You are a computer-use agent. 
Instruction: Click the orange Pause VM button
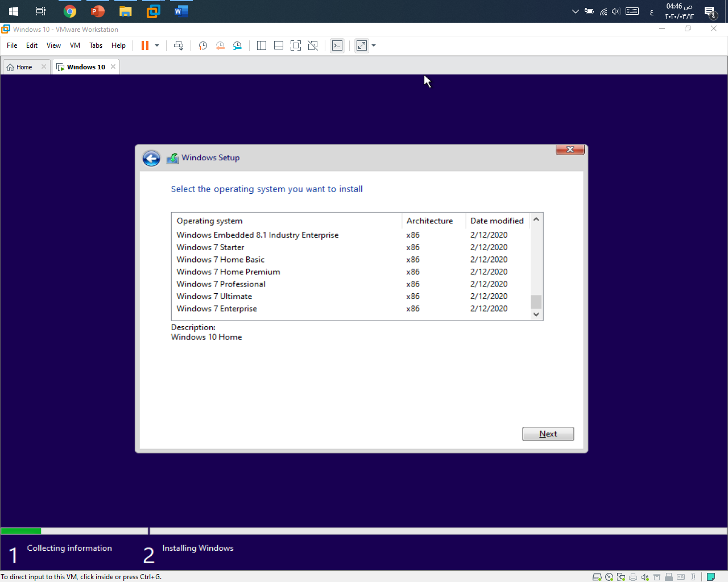point(145,45)
